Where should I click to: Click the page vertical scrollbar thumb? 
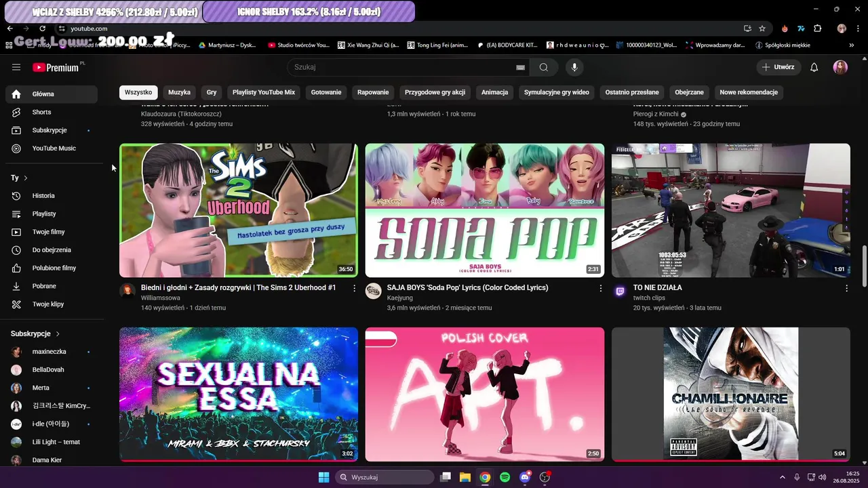tap(864, 266)
